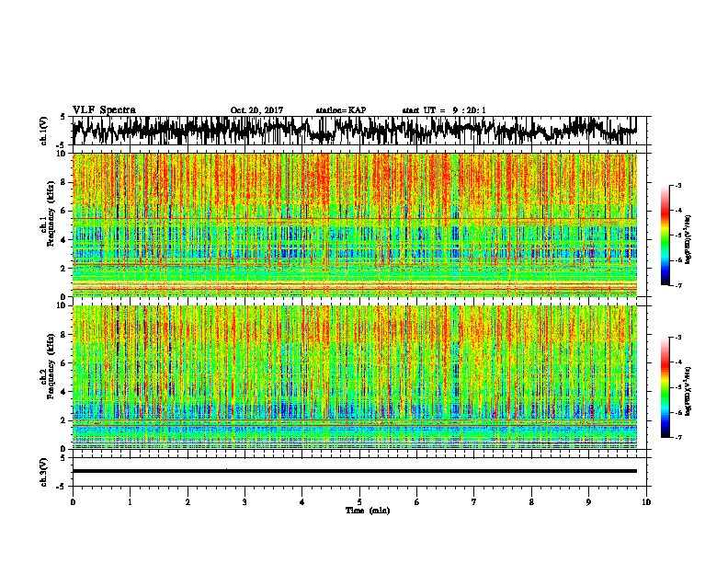Click time axis tick label "8"
Viewport: 728px width, 563px height.
coord(531,502)
